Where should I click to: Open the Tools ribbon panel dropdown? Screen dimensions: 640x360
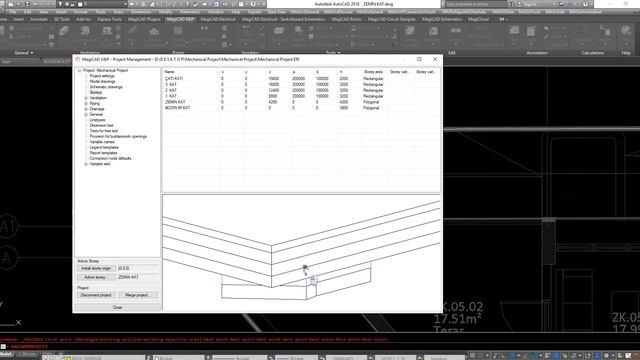[x=333, y=53]
